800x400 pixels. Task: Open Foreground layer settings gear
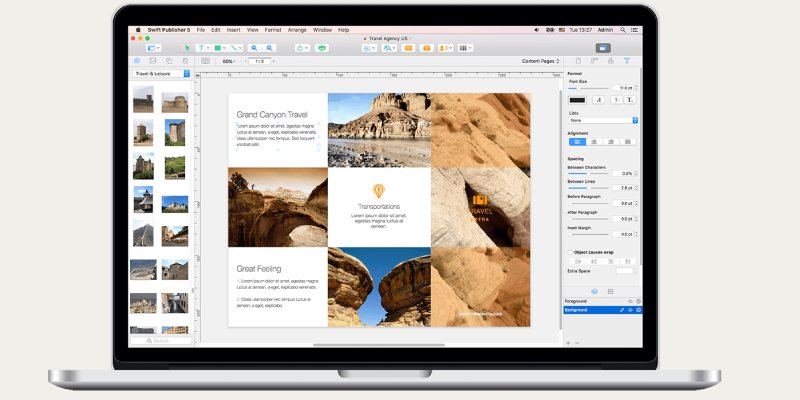(638, 302)
